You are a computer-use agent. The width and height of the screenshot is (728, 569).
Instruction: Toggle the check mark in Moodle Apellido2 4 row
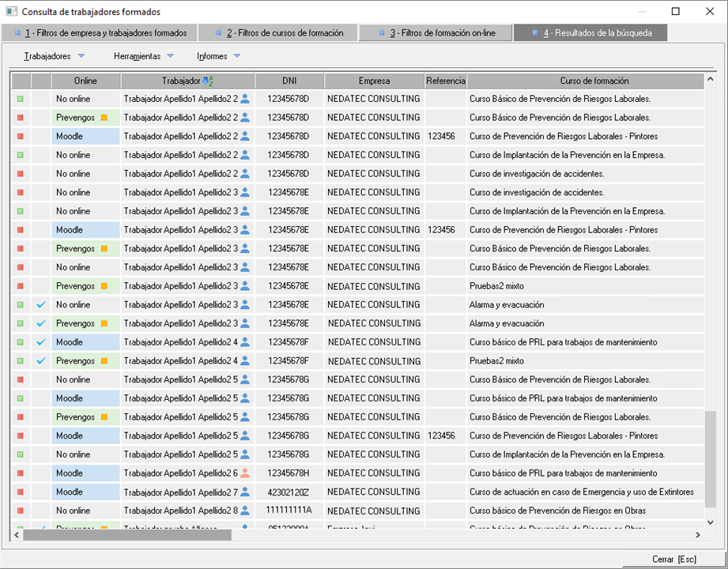[x=41, y=342]
